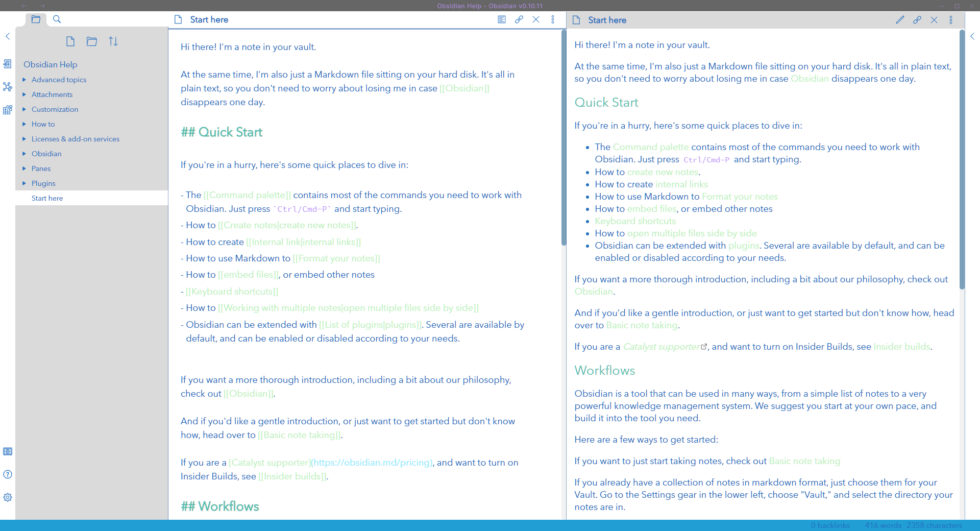Click the file icon in the right pane header
This screenshot has height=531, width=980.
coord(576,20)
